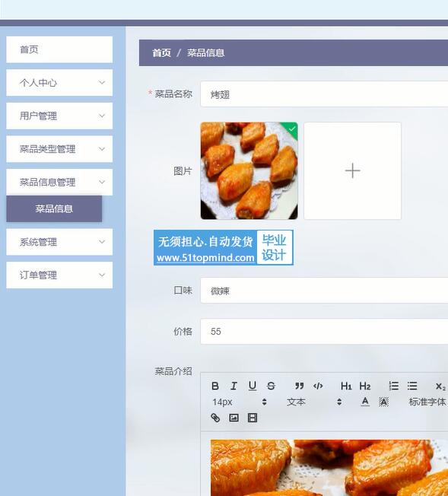
Task: Insert a blockquote
Action: [x=299, y=386]
